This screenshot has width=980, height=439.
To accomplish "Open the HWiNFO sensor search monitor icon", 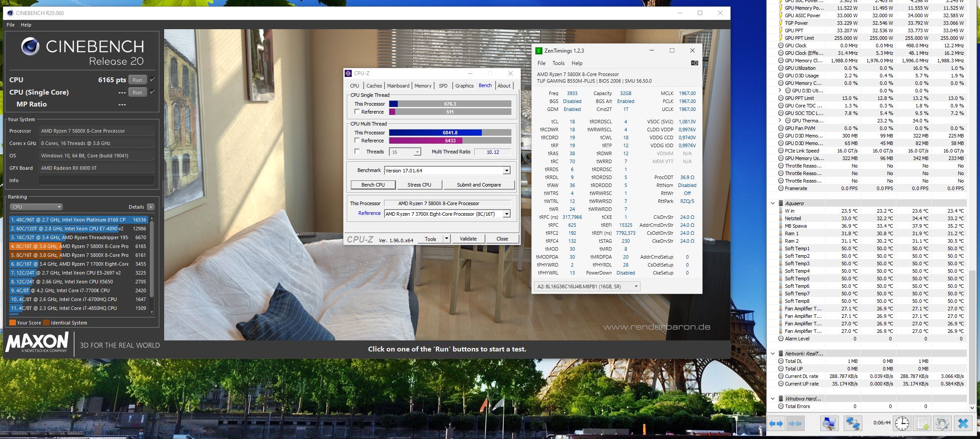I will (x=829, y=424).
